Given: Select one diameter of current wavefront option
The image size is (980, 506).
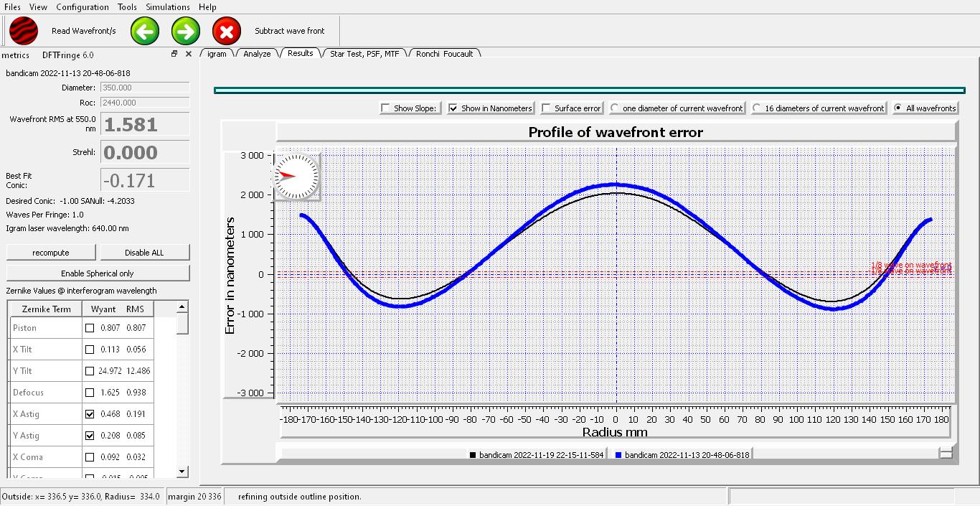Looking at the screenshot, I should pyautogui.click(x=615, y=108).
